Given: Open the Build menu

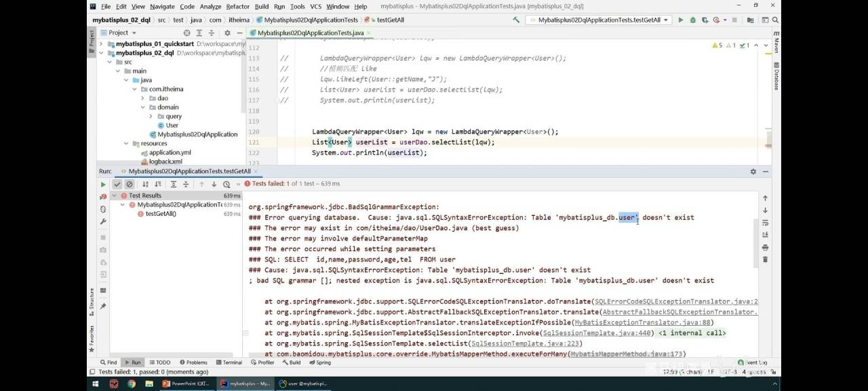Looking at the screenshot, I should [262, 6].
